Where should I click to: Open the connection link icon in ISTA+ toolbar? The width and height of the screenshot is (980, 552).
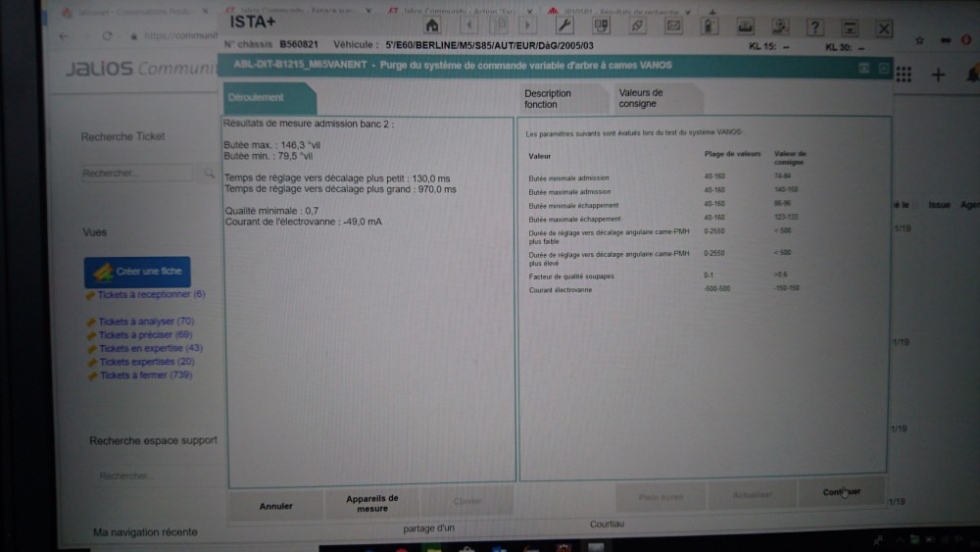[638, 25]
